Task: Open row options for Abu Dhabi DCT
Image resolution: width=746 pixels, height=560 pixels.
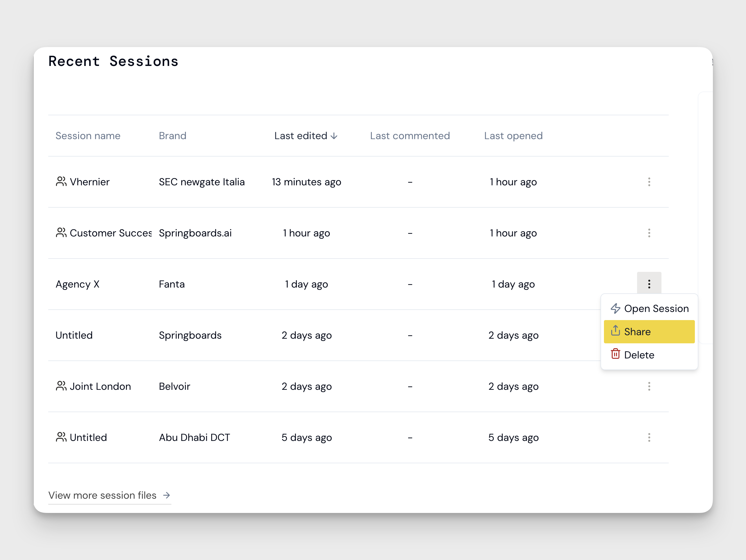Action: [649, 438]
